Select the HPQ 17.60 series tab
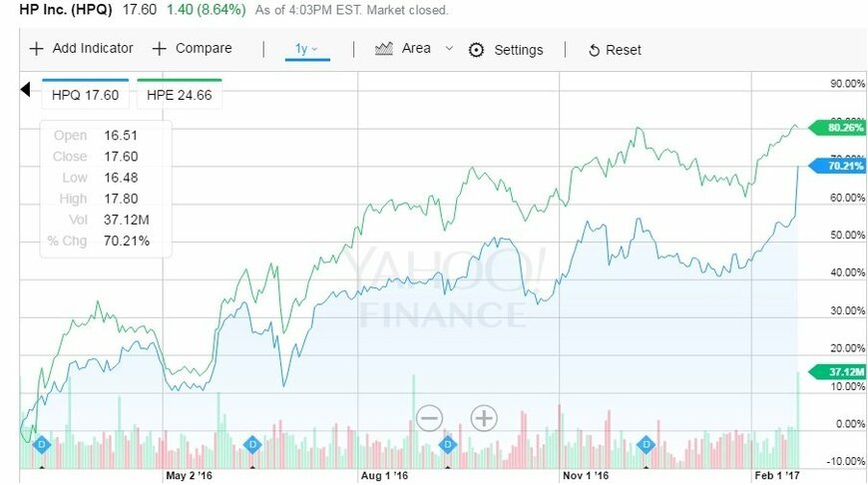 (86, 95)
